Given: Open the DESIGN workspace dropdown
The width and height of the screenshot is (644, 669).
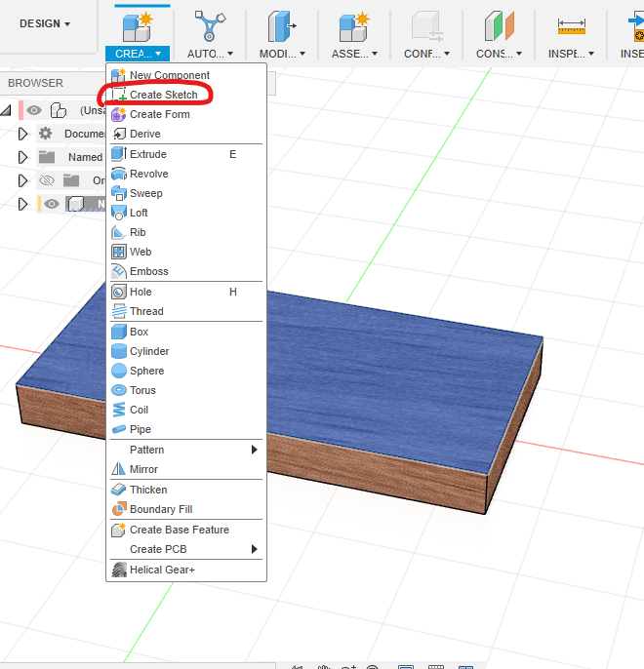Looking at the screenshot, I should [45, 23].
